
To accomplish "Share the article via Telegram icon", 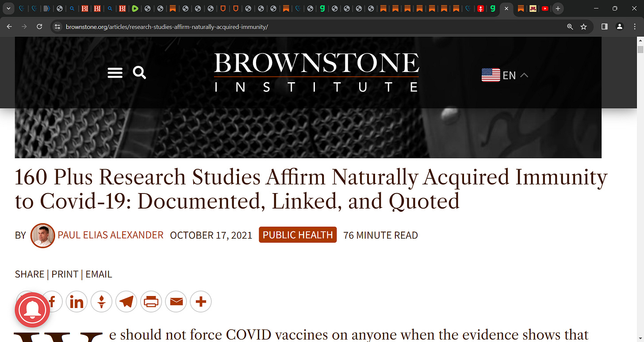I will click(x=126, y=302).
